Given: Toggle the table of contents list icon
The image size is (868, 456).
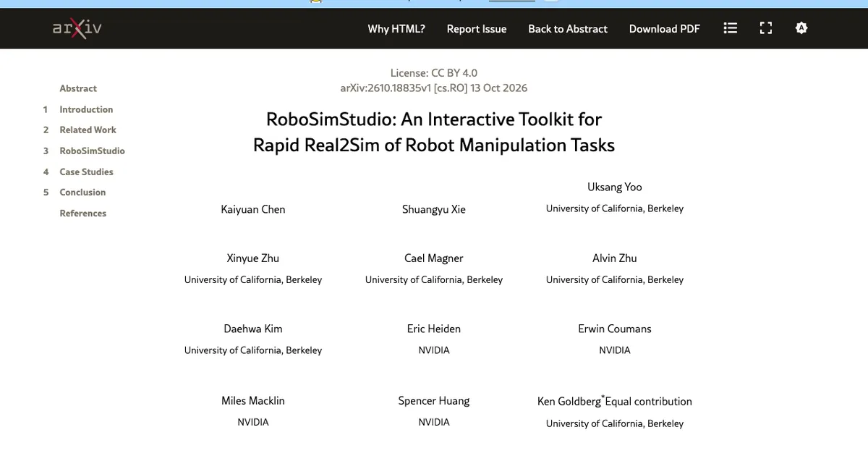Looking at the screenshot, I should click(731, 28).
